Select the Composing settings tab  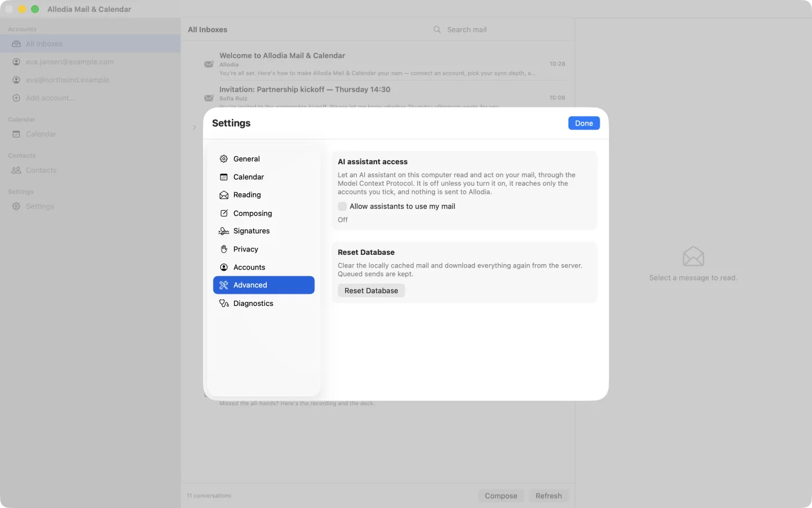point(264,213)
